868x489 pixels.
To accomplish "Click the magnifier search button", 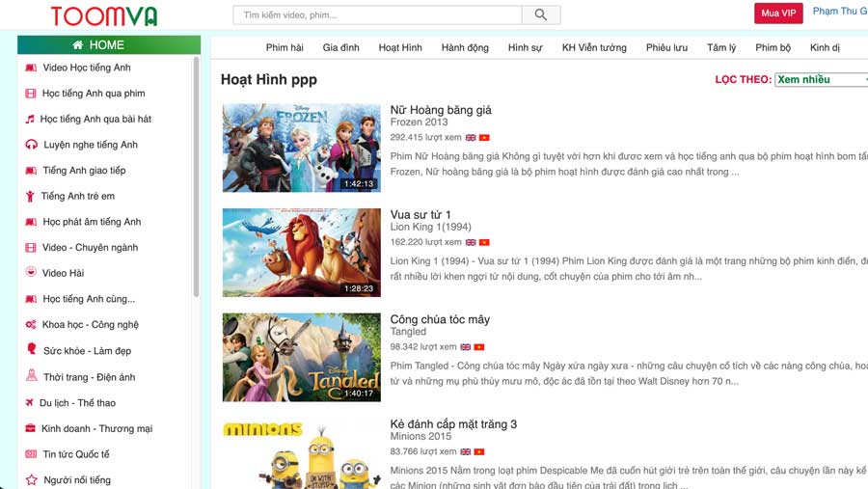I will click(x=541, y=15).
